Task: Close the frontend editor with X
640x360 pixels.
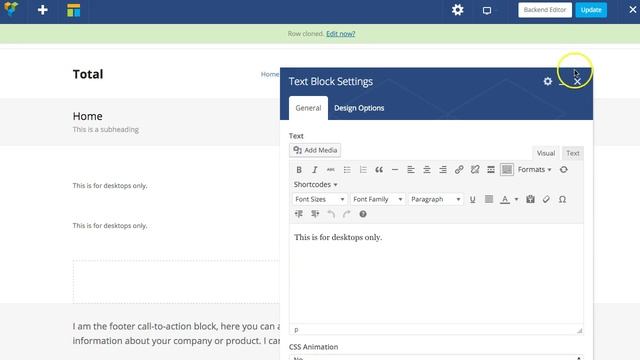Action: [632, 9]
